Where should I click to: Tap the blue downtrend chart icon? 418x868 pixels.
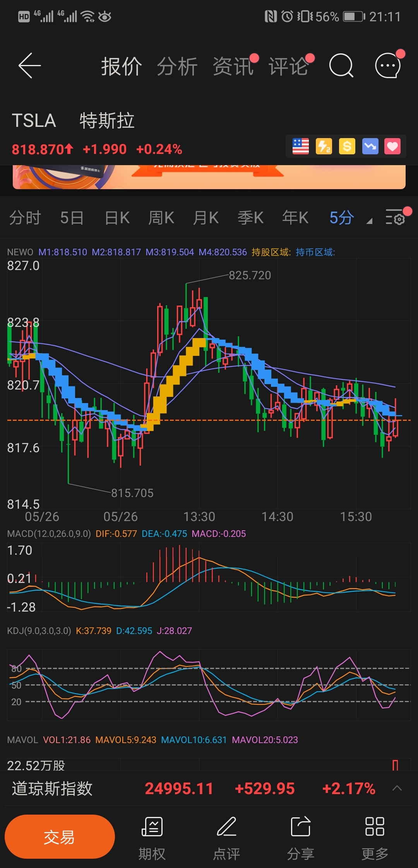pyautogui.click(x=370, y=146)
